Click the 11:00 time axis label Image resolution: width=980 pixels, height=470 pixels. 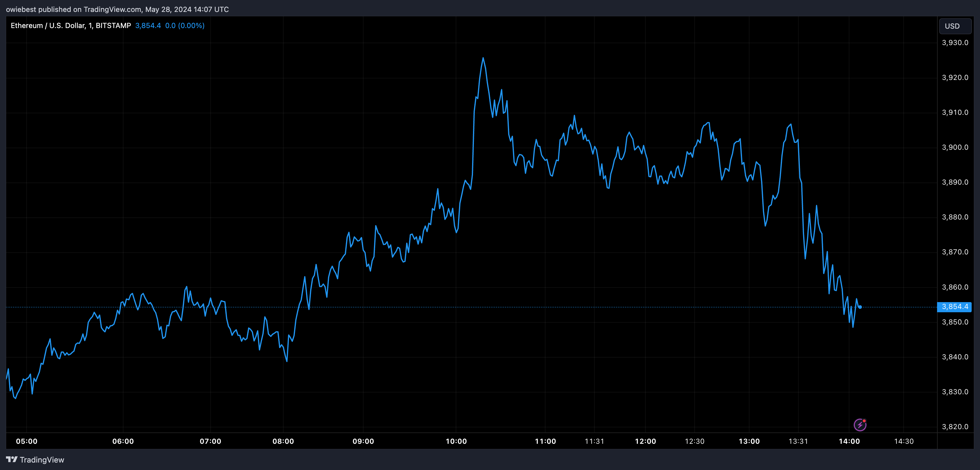(x=545, y=441)
